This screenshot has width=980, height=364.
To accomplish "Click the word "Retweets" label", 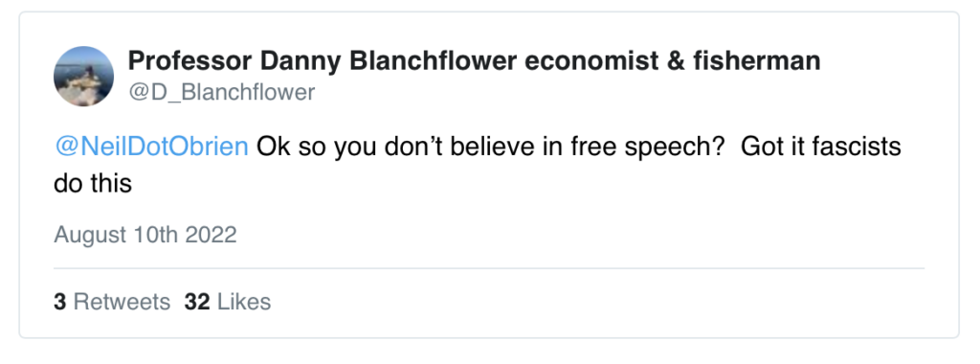I will [122, 302].
